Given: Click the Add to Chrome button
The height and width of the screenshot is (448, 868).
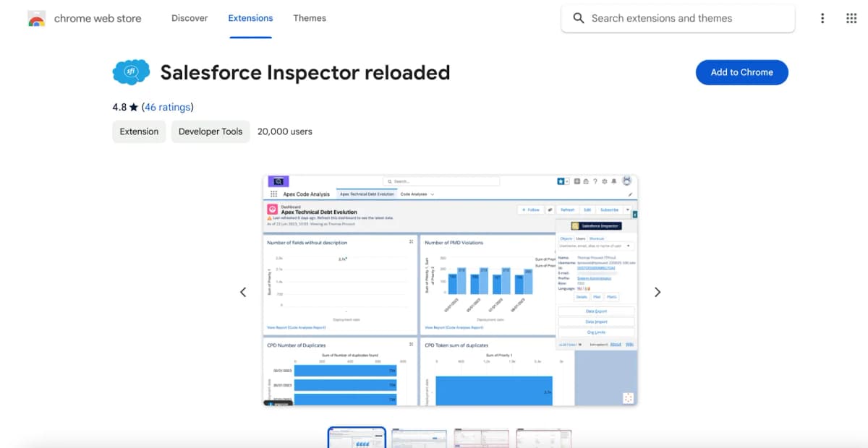Looking at the screenshot, I should (x=741, y=72).
